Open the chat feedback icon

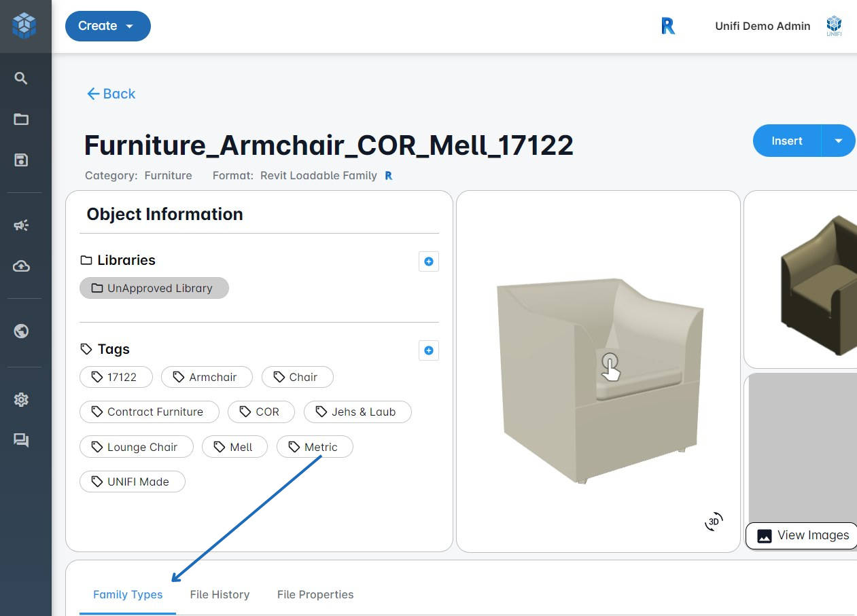coord(21,440)
